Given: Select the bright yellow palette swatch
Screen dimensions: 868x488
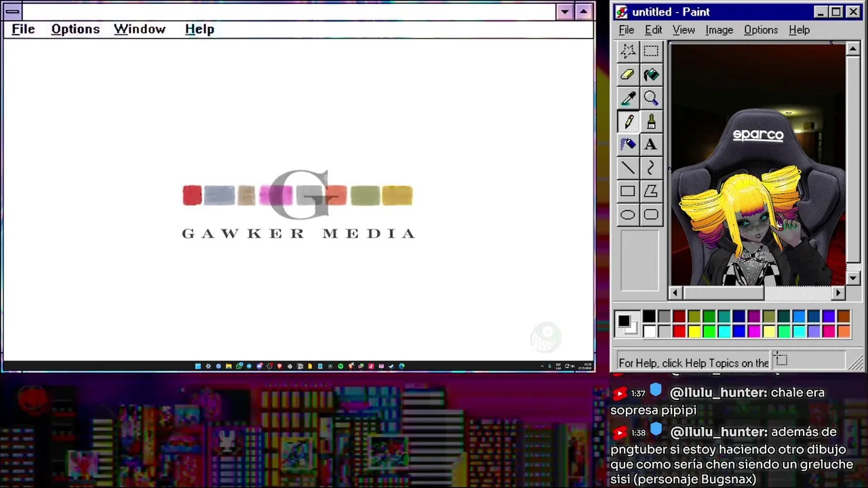Looking at the screenshot, I should [x=694, y=331].
